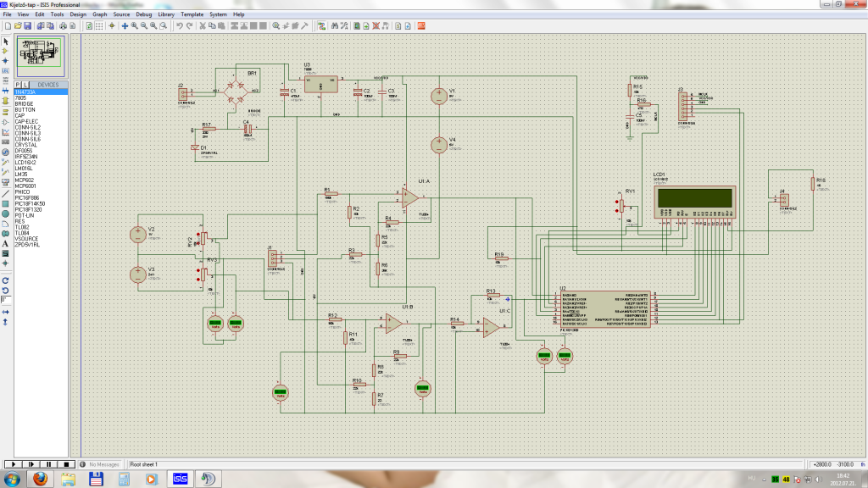Pick the Voltage Probe tool
The width and height of the screenshot is (868, 488).
click(x=6, y=162)
